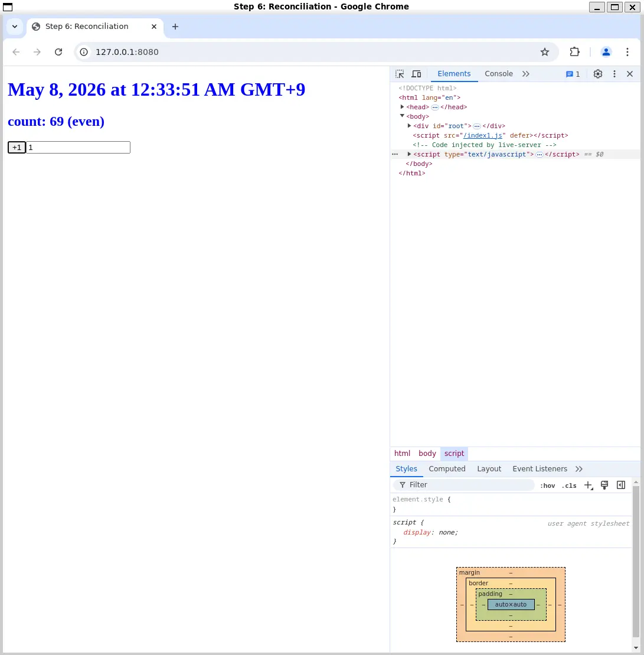The height and width of the screenshot is (655, 644).
Task: Open Chrome's main three-dot menu
Action: tap(627, 52)
